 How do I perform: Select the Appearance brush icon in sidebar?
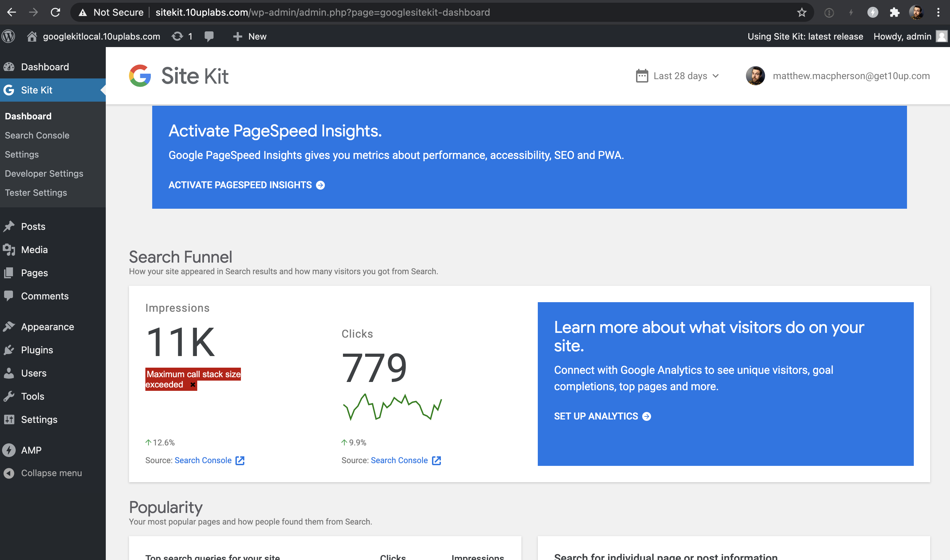point(10,326)
